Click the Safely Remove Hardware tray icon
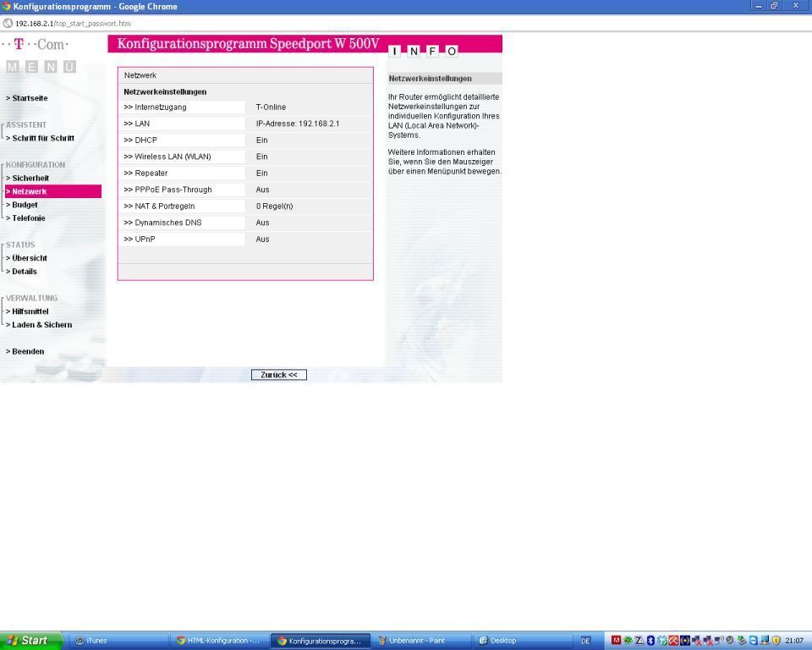 742,640
